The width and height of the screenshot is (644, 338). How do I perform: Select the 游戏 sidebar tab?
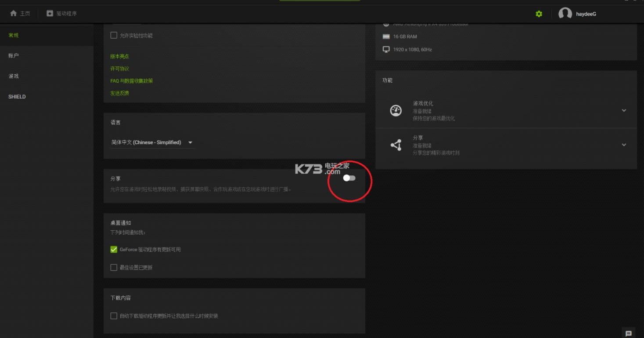click(47, 76)
